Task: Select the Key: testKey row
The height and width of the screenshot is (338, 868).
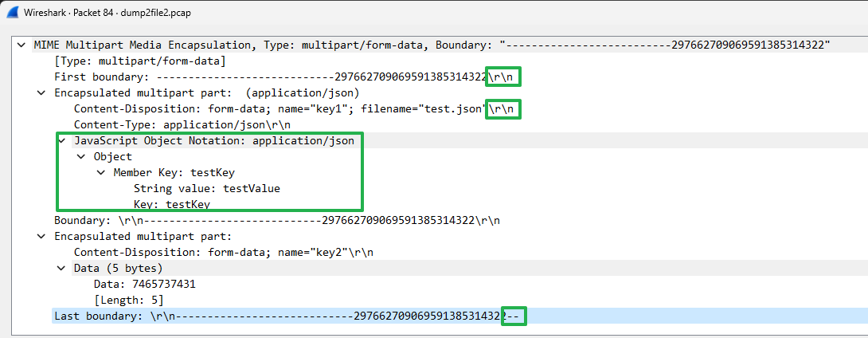Action: (171, 204)
